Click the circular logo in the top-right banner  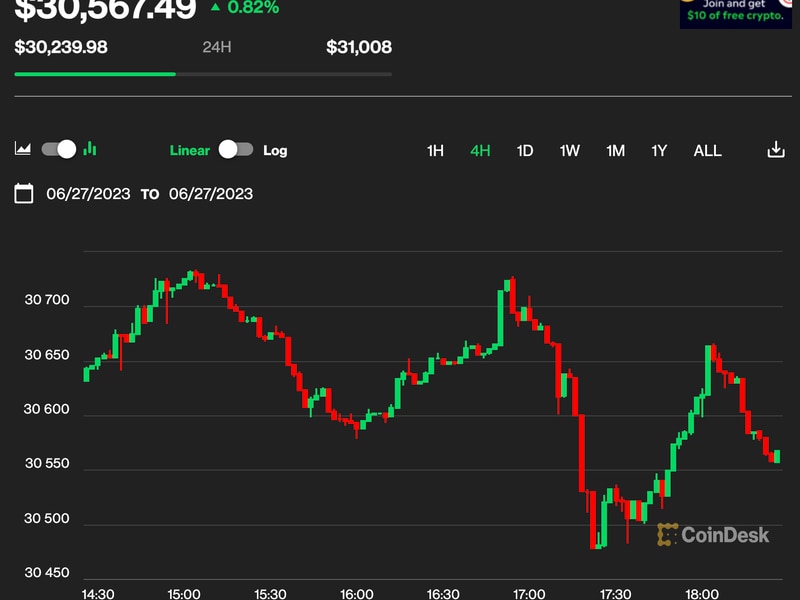tap(787, 5)
